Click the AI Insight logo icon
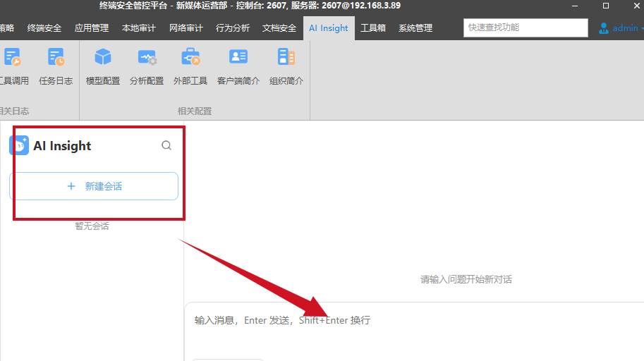The width and height of the screenshot is (644, 361). 19,145
